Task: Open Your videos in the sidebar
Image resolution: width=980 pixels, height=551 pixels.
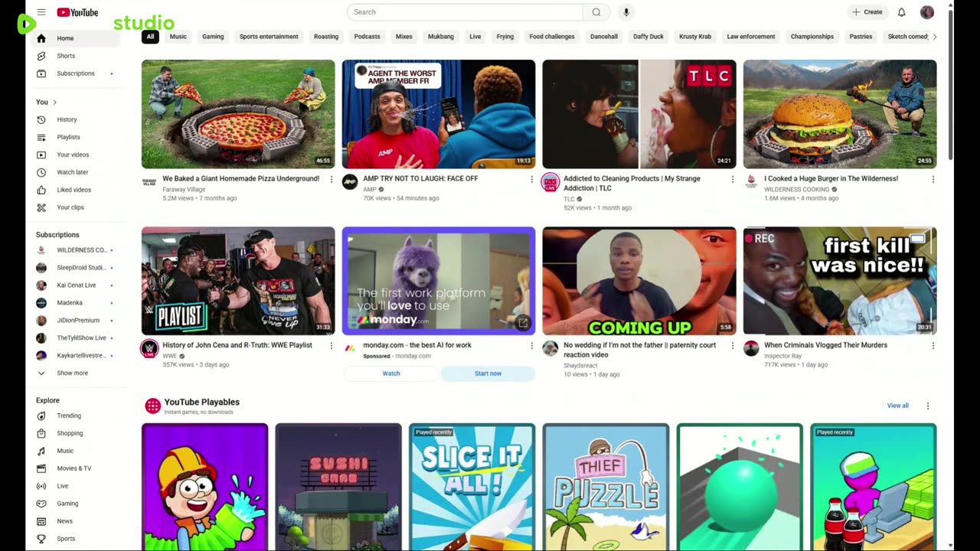Action: (x=77, y=155)
